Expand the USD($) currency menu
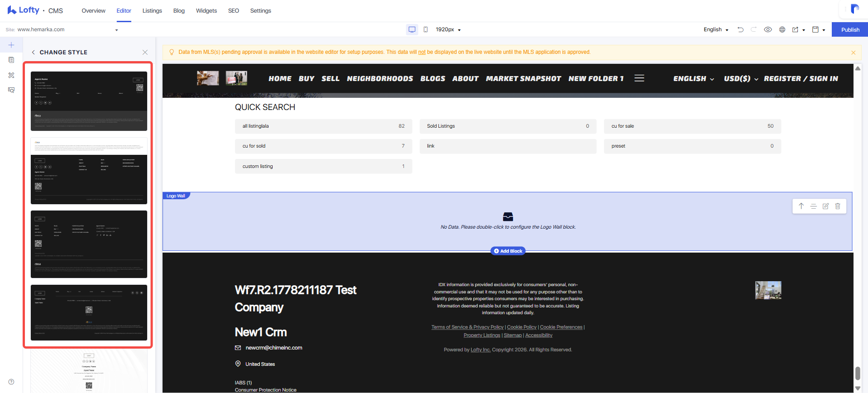 pos(741,78)
